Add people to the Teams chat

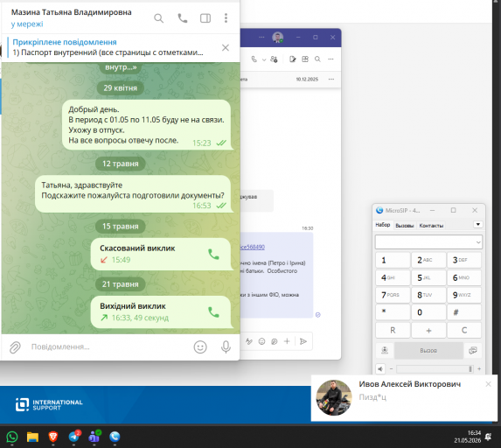(274, 59)
